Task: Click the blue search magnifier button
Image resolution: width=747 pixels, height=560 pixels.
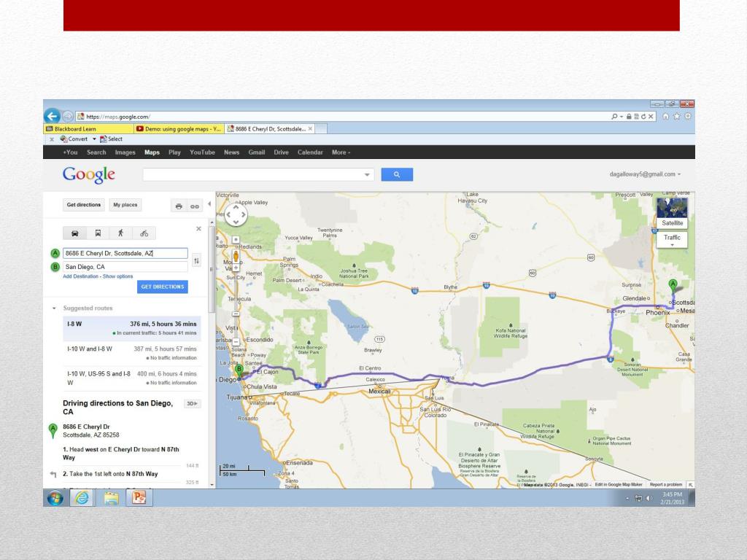Action: pos(397,175)
